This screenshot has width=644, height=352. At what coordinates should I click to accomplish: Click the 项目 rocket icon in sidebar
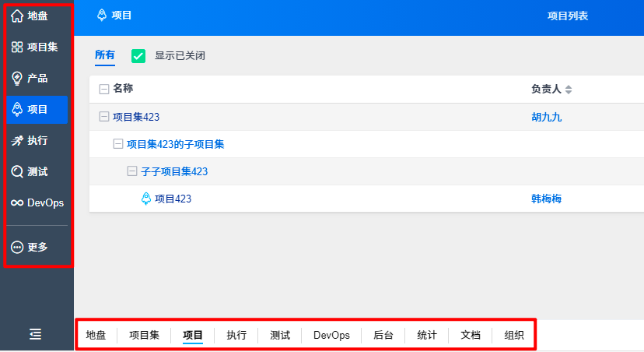point(17,109)
